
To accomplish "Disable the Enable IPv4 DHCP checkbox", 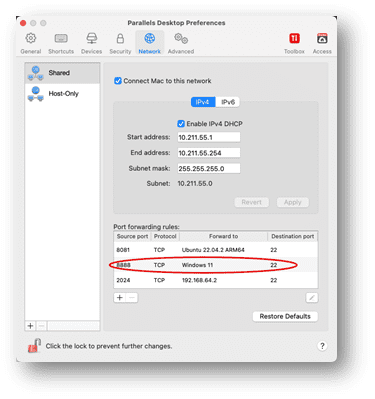I will coord(181,124).
